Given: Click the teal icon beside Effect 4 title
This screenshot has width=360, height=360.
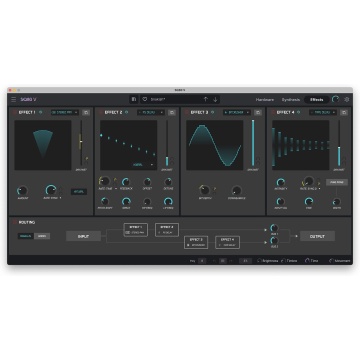Looking at the screenshot, I should click(298, 112).
